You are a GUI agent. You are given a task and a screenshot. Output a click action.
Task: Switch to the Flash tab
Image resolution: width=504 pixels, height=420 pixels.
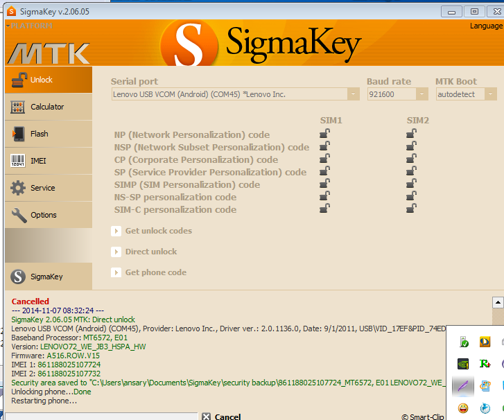pos(49,134)
